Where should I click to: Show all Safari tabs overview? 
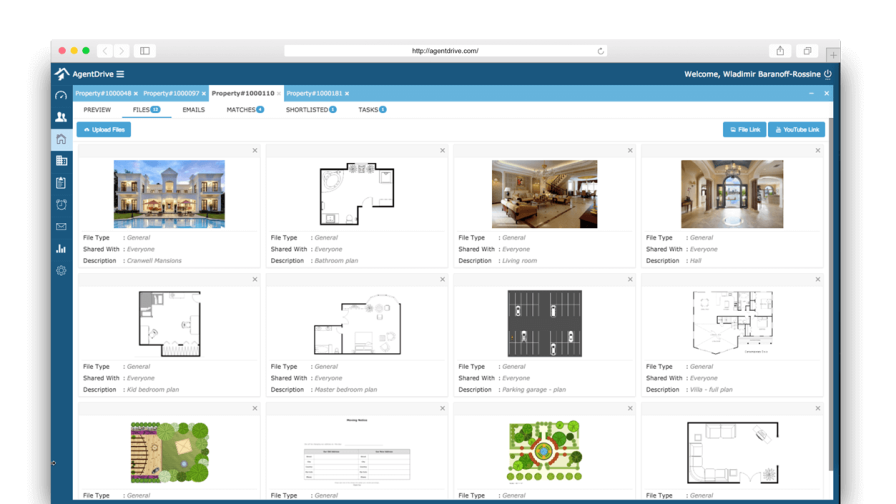(807, 51)
